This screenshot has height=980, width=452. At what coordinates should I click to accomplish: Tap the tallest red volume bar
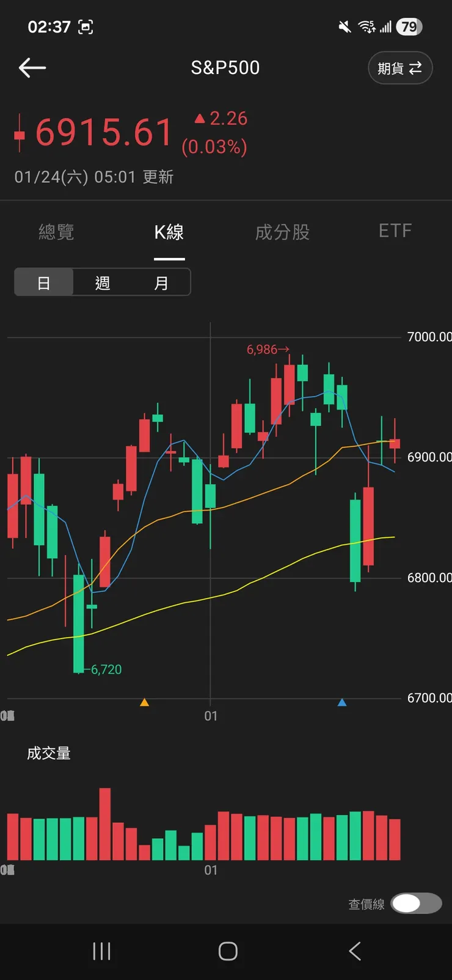[x=105, y=823]
